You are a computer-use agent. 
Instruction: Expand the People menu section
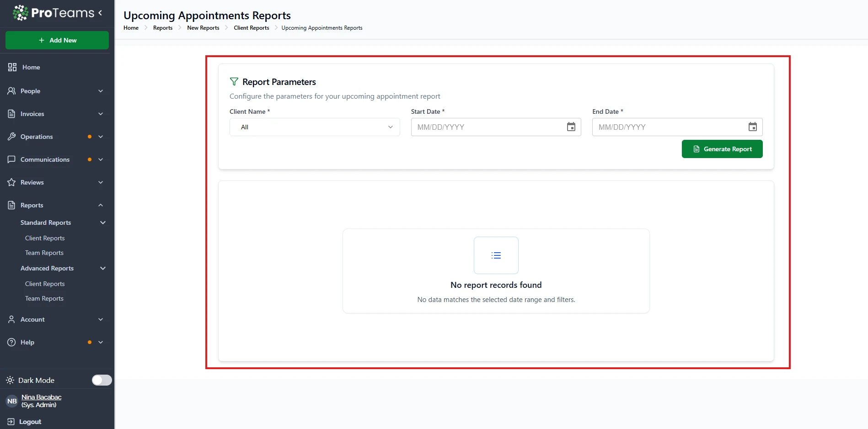(100, 91)
